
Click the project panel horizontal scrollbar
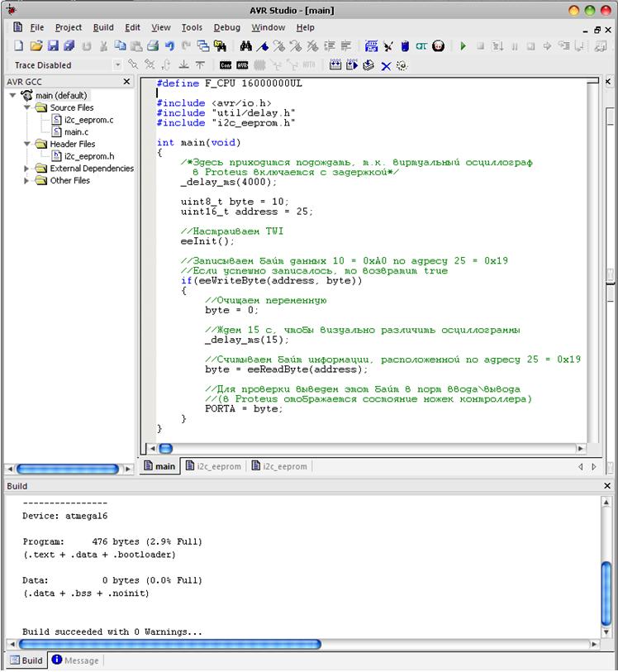68,469
